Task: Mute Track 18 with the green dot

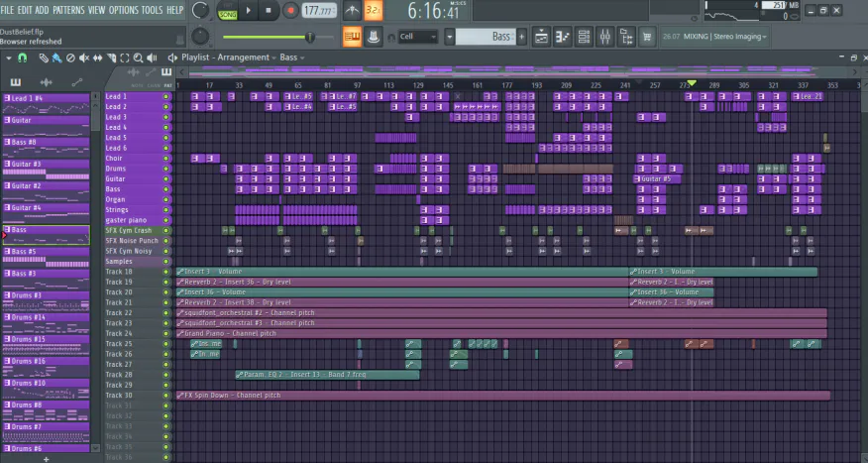Action: coord(165,272)
